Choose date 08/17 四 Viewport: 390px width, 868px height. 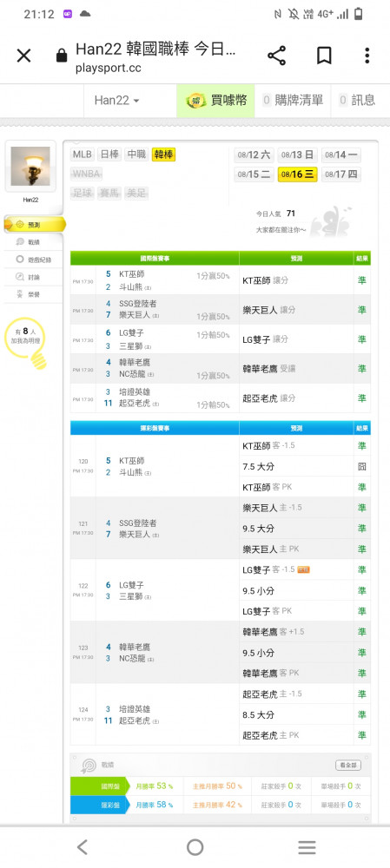coord(341,174)
